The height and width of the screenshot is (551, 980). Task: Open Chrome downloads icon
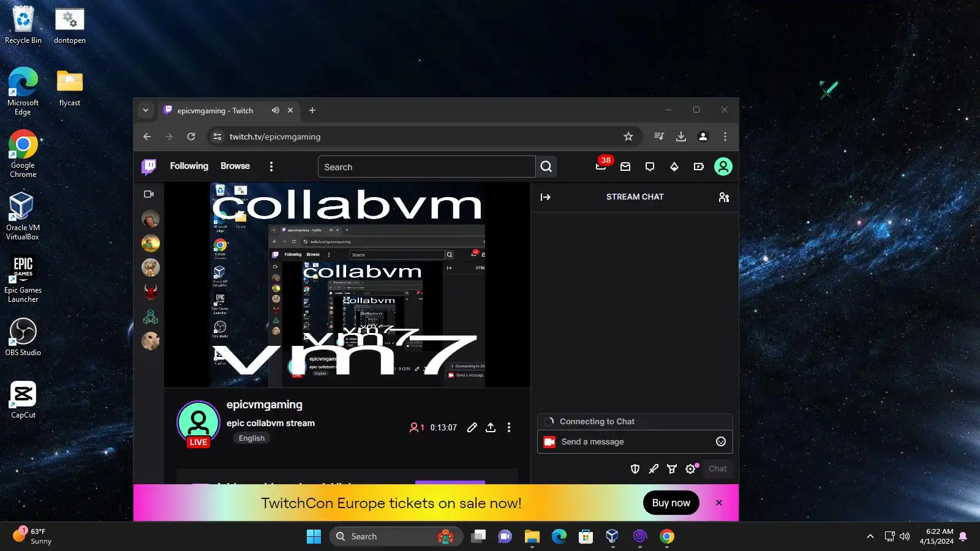[681, 137]
